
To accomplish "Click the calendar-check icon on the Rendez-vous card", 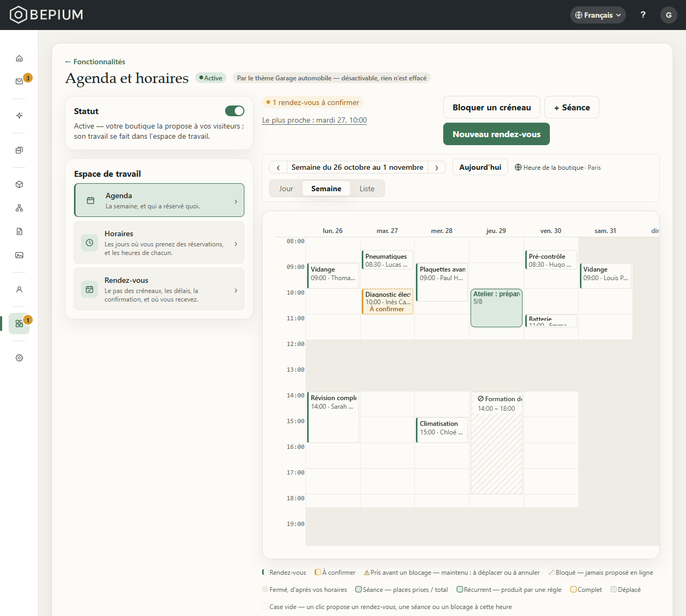I will 90,289.
